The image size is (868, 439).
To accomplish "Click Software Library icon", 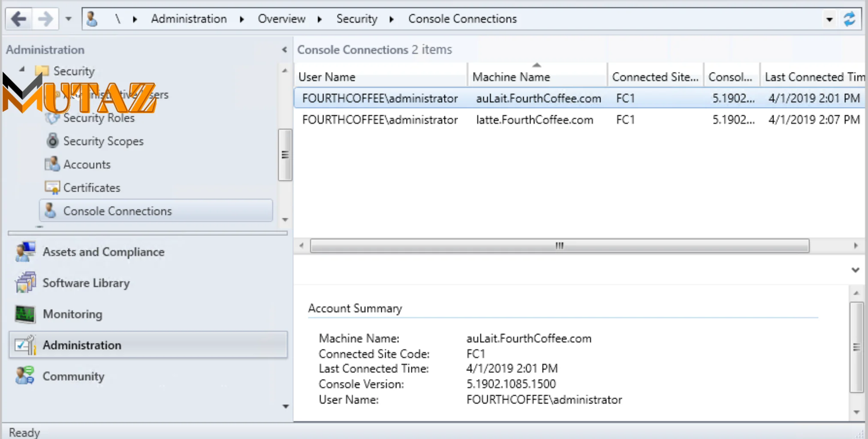I will pos(25,283).
